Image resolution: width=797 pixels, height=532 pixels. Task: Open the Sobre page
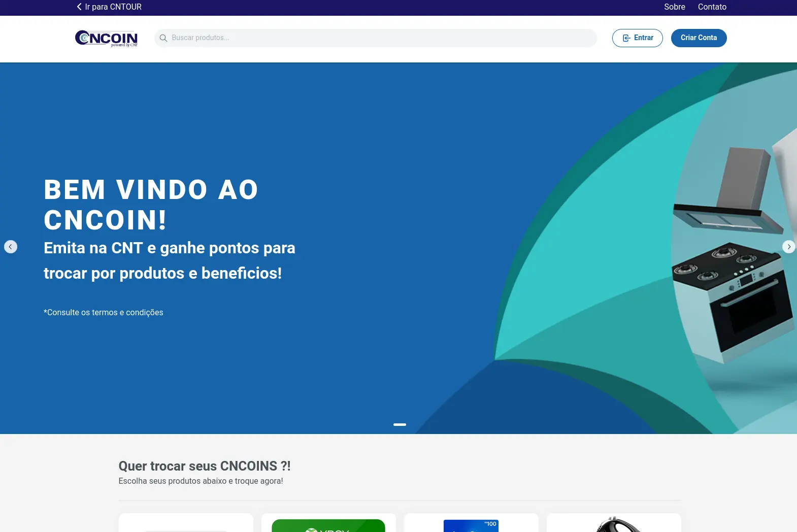tap(674, 7)
